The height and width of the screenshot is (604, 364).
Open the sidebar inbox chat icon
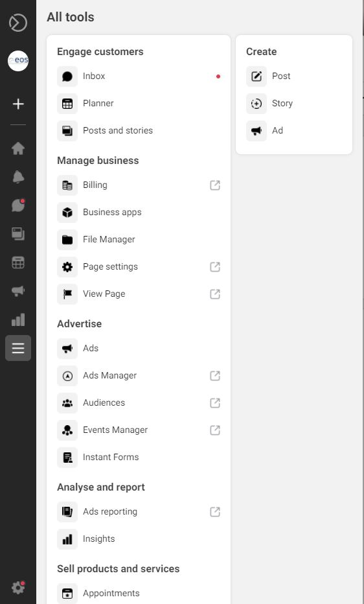point(18,205)
